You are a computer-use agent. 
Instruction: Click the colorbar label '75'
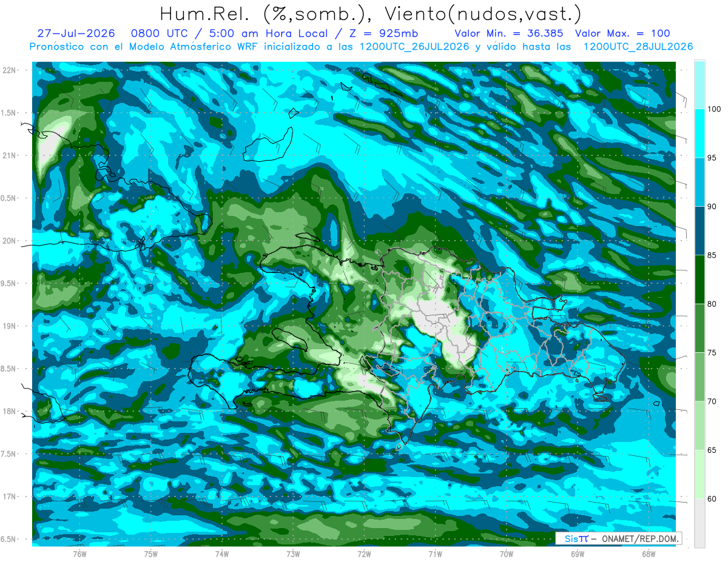pyautogui.click(x=712, y=353)
